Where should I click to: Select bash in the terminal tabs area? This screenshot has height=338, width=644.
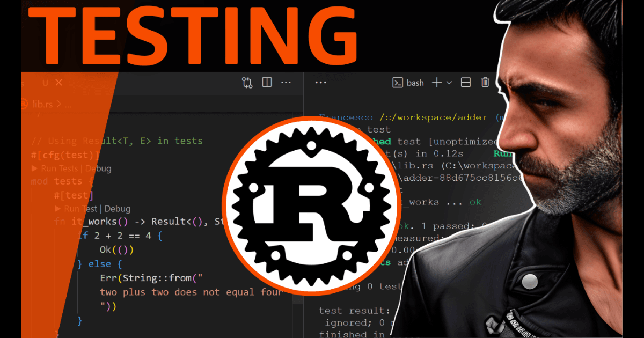pos(415,82)
